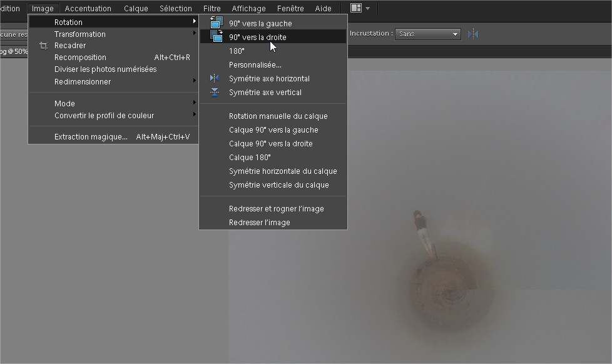612x364 pixels.
Task: Click the crop icon beside Recadrer
Action: [x=43, y=46]
